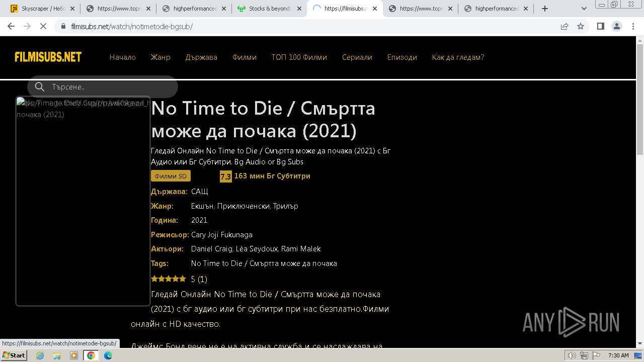The height and width of the screenshot is (362, 644).
Task: Stop loading the page
Action: click(x=43, y=26)
